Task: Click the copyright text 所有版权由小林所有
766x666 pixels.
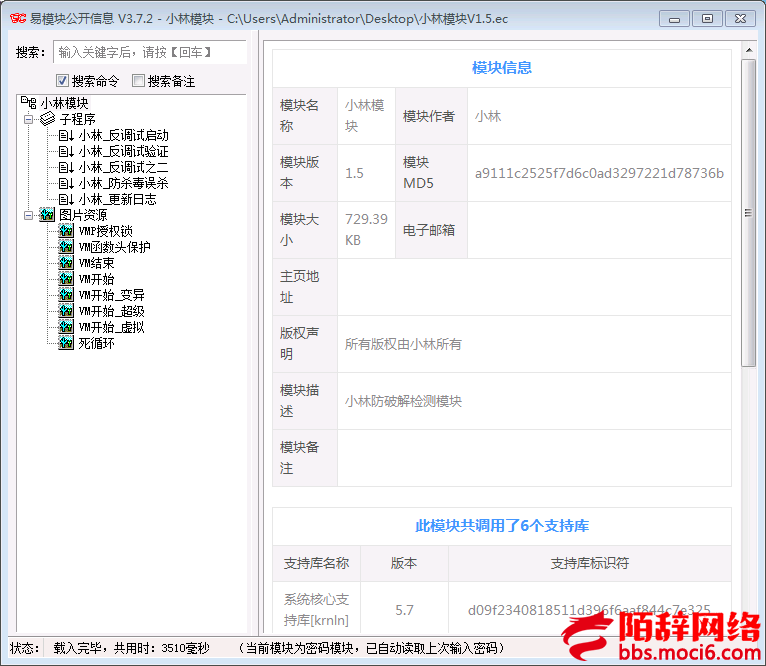Action: pyautogui.click(x=403, y=344)
